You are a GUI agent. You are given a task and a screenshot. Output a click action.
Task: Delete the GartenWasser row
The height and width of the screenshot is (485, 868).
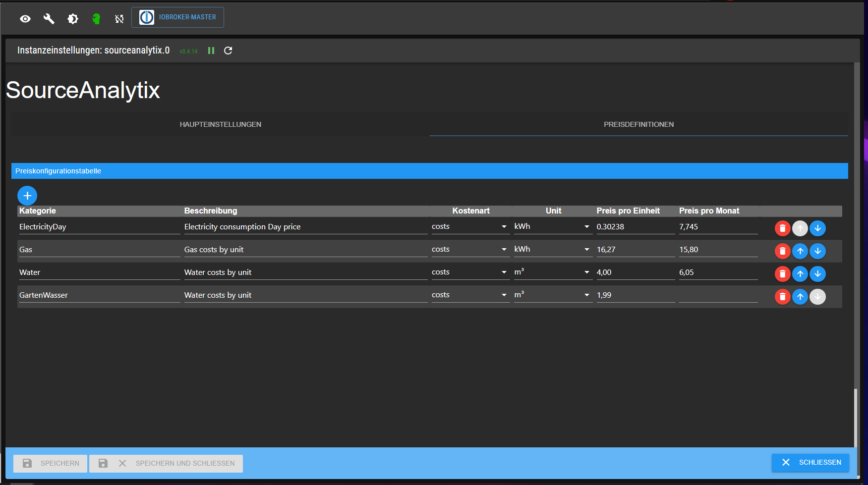(782, 297)
